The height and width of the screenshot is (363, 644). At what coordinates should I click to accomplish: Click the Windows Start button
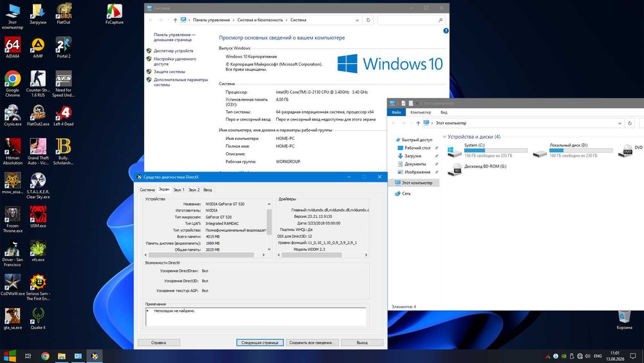10,356
